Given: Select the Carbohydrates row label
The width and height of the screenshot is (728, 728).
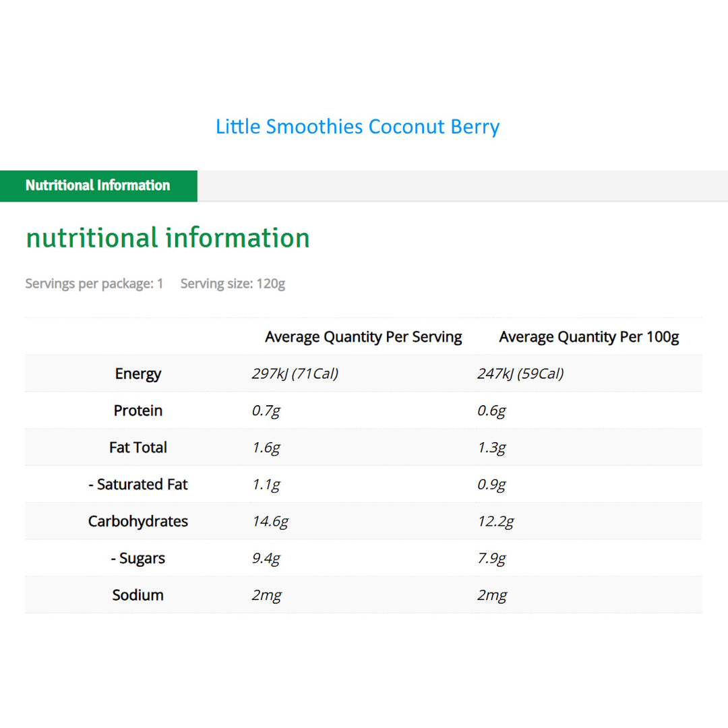Looking at the screenshot, I should [x=138, y=521].
